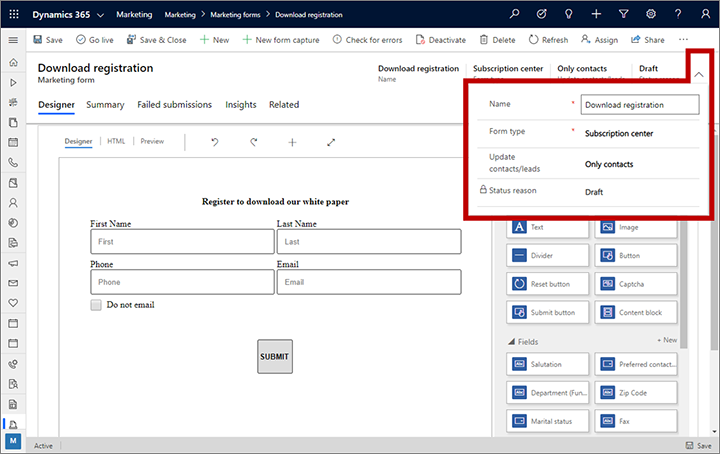Expand designer to full screen view

pos(331,142)
